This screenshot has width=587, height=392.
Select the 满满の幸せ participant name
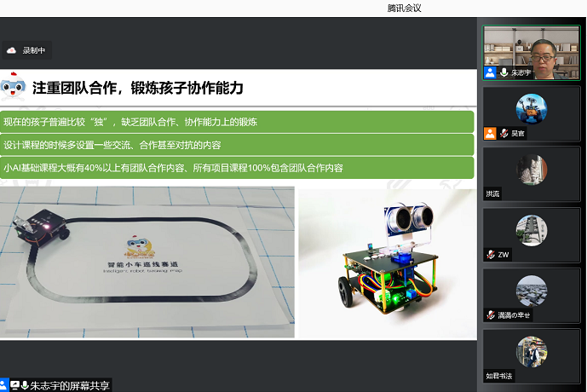point(514,315)
